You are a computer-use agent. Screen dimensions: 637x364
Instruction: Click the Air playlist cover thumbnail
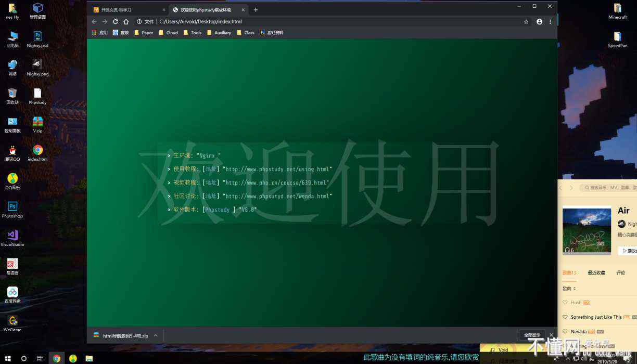[x=587, y=230]
